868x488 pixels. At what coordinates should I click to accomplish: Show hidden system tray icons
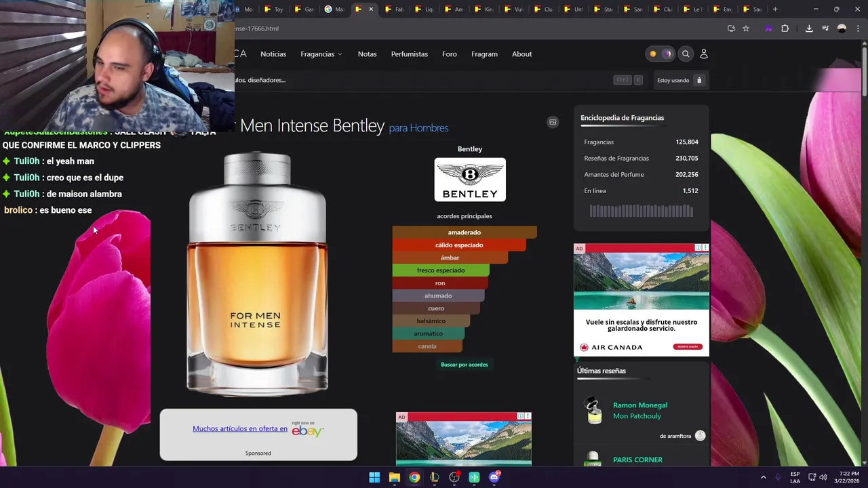(x=763, y=477)
